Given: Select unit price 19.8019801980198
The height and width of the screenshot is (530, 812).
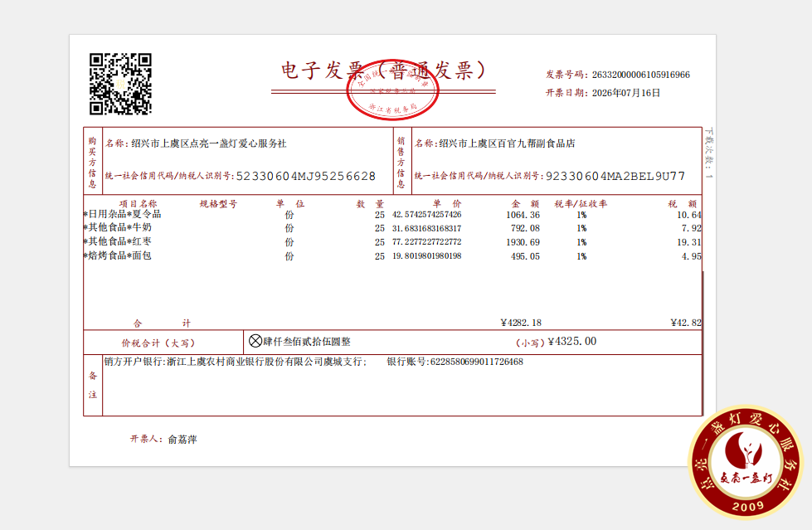Looking at the screenshot, I should [426, 256].
